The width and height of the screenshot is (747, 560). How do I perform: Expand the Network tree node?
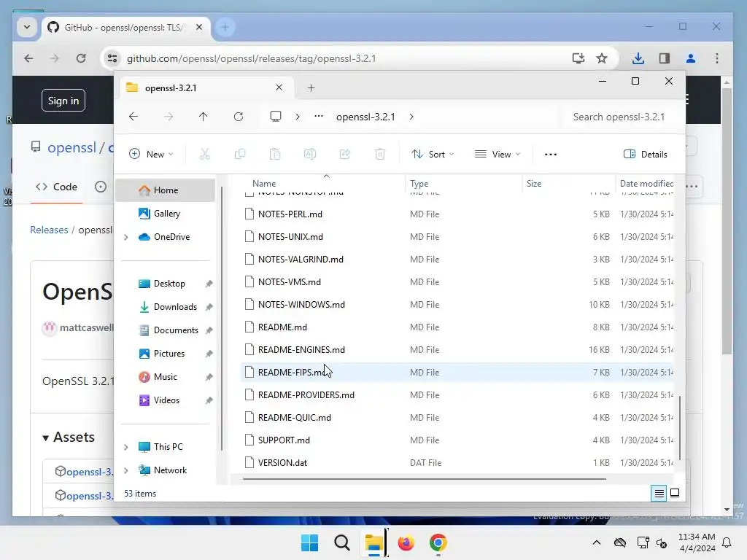(125, 470)
